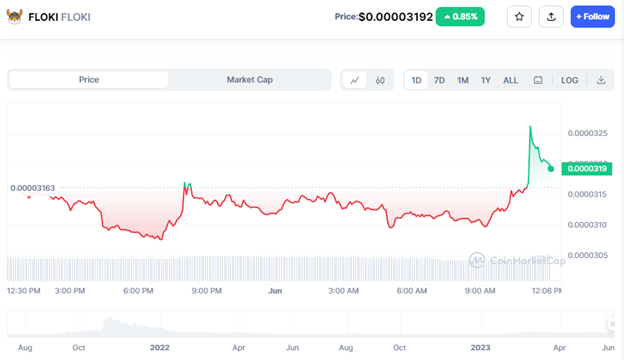Screen dimensions: 624x360
Task: Click the current price dot on chart
Action: coord(551,169)
